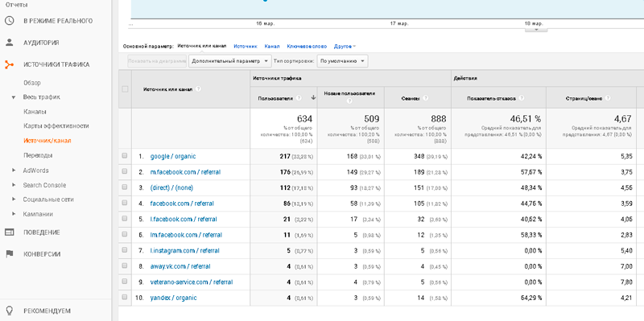Click the Recommendations lightbulb icon
644x321 pixels.
coord(9,311)
